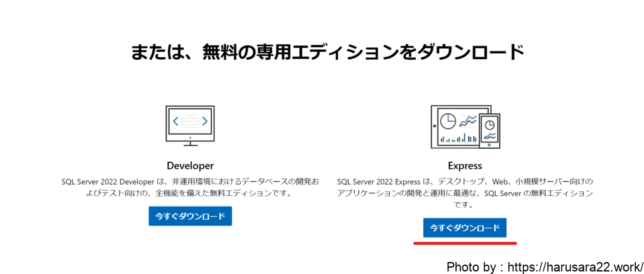The width and height of the screenshot is (644, 274).
Task: Click the pie chart on Express tablet graphic
Action: pyautogui.click(x=448, y=120)
